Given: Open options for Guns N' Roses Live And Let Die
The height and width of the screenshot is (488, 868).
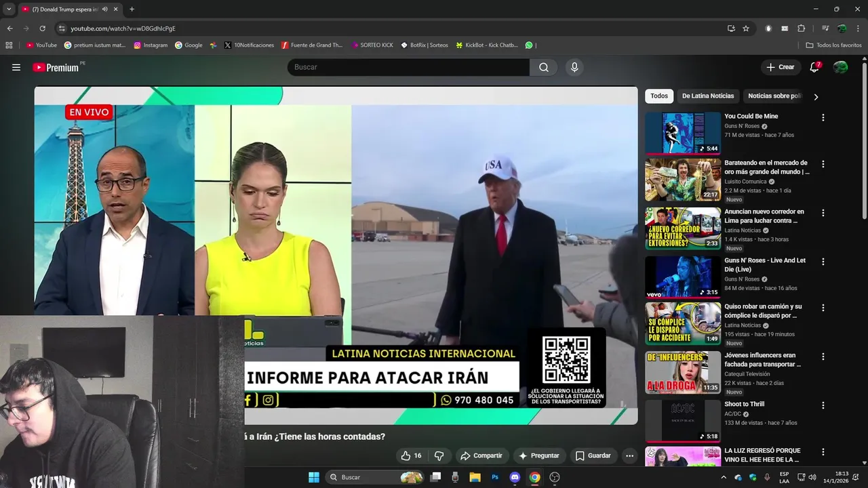Looking at the screenshot, I should [x=823, y=262].
